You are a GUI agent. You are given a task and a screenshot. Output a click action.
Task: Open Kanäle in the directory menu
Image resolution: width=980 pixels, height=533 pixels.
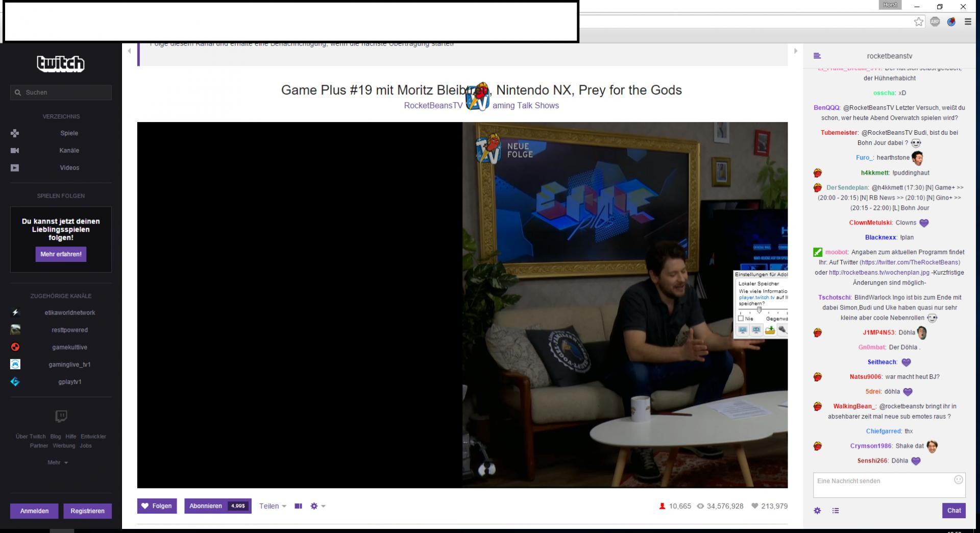pos(69,151)
